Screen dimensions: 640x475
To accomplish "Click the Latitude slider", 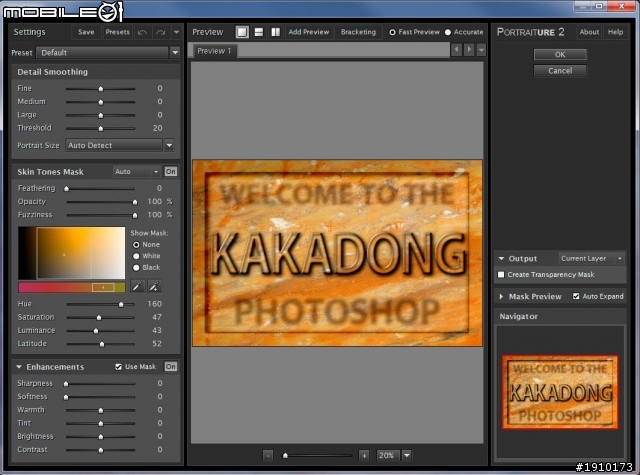I will click(x=100, y=344).
